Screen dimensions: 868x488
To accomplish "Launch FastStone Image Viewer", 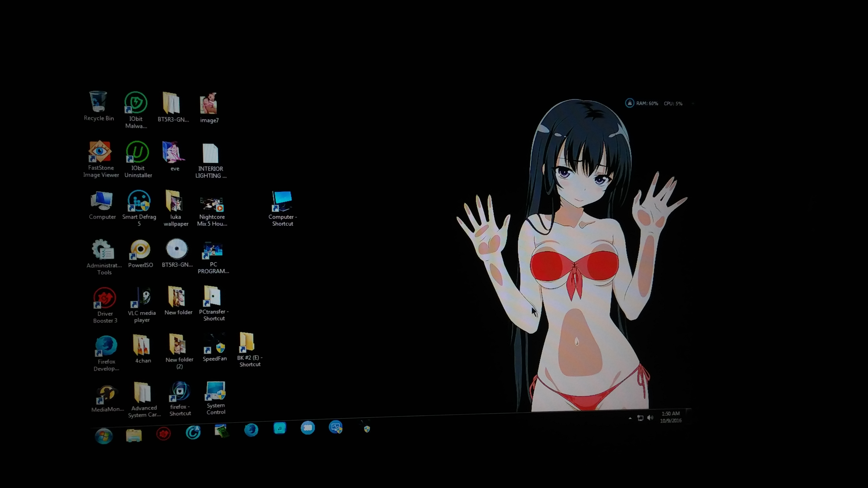I will (100, 151).
